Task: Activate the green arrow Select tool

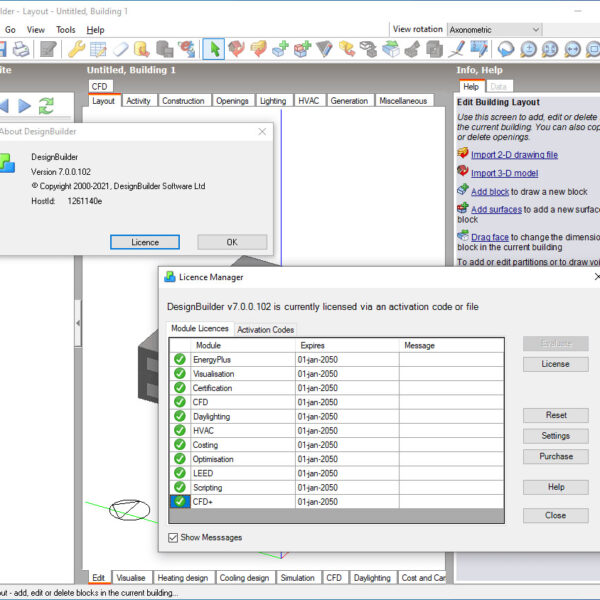Action: [214, 49]
